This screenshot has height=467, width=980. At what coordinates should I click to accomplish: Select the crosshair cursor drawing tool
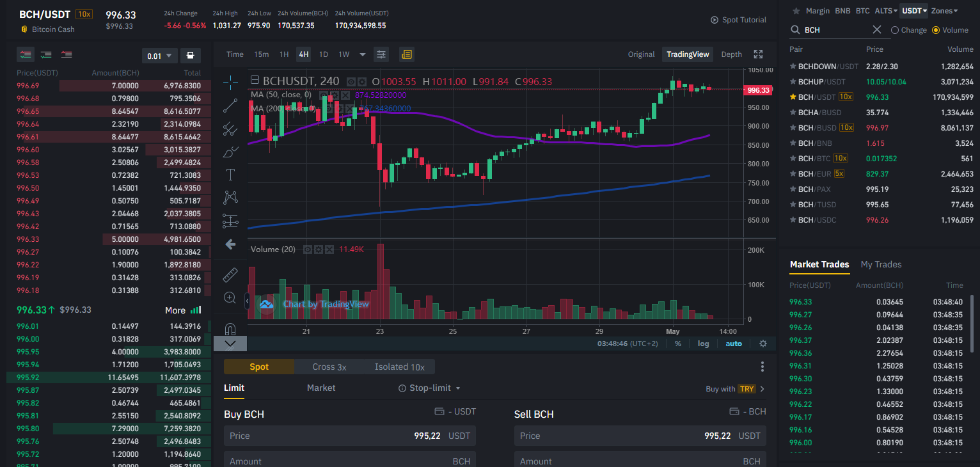pyautogui.click(x=230, y=82)
